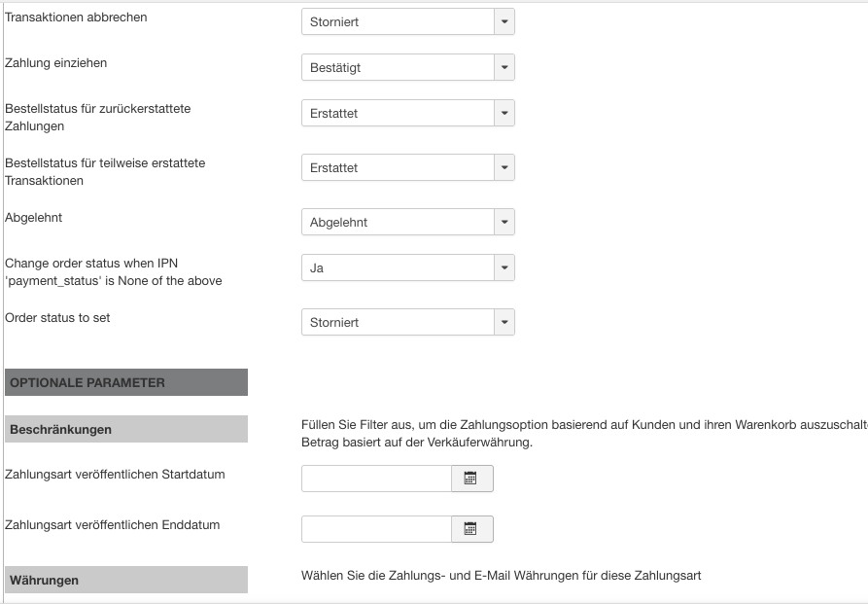Click the standalone Abgelehnt field label
The height and width of the screenshot is (604, 868).
34,218
